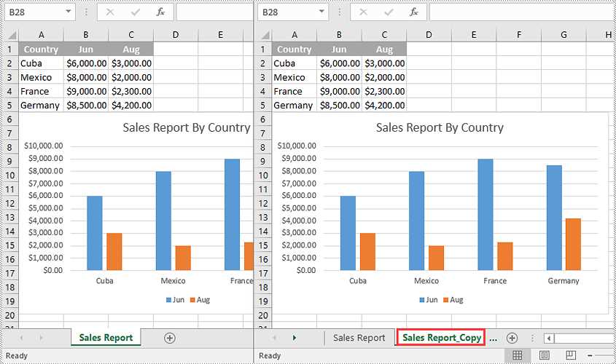This screenshot has height=364, width=616.
Task: Click $4,200.00 cell in right window
Action: (x=384, y=105)
